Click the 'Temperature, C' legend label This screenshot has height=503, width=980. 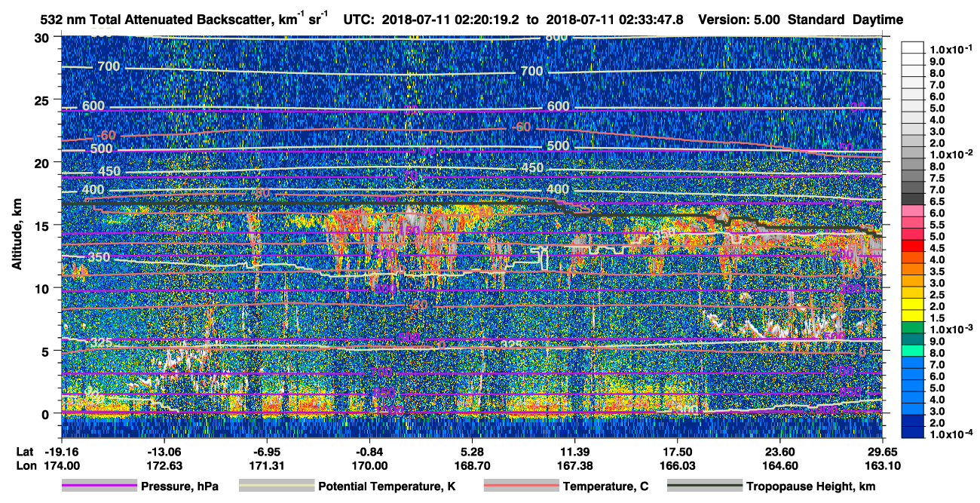pos(606,486)
